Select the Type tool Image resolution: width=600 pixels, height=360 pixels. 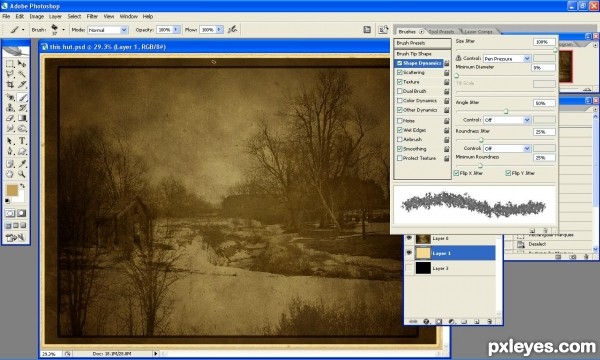tap(22, 141)
